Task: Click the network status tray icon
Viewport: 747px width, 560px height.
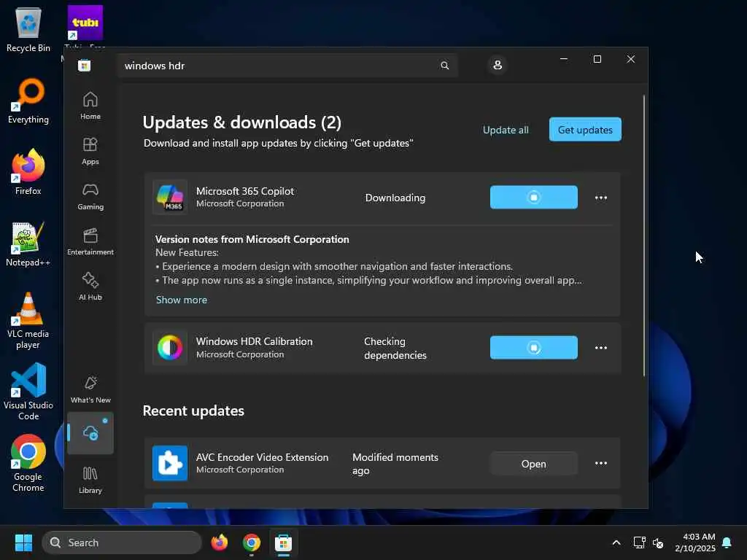Action: pyautogui.click(x=639, y=542)
